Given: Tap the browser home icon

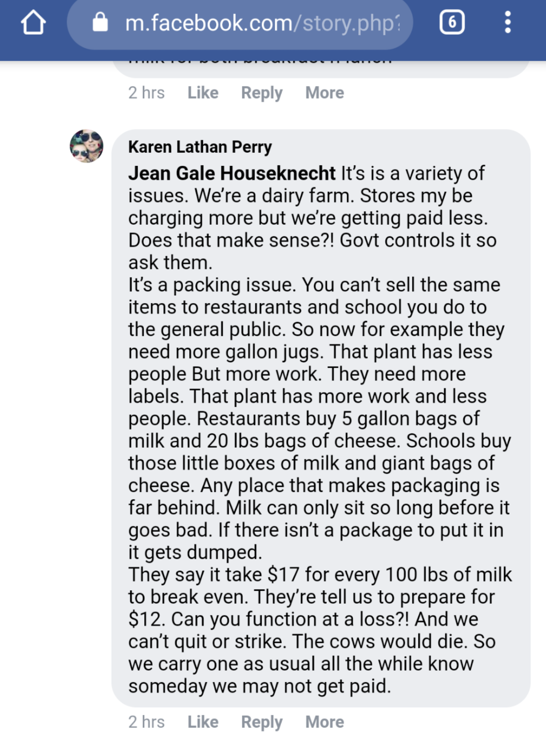Looking at the screenshot, I should (x=33, y=23).
